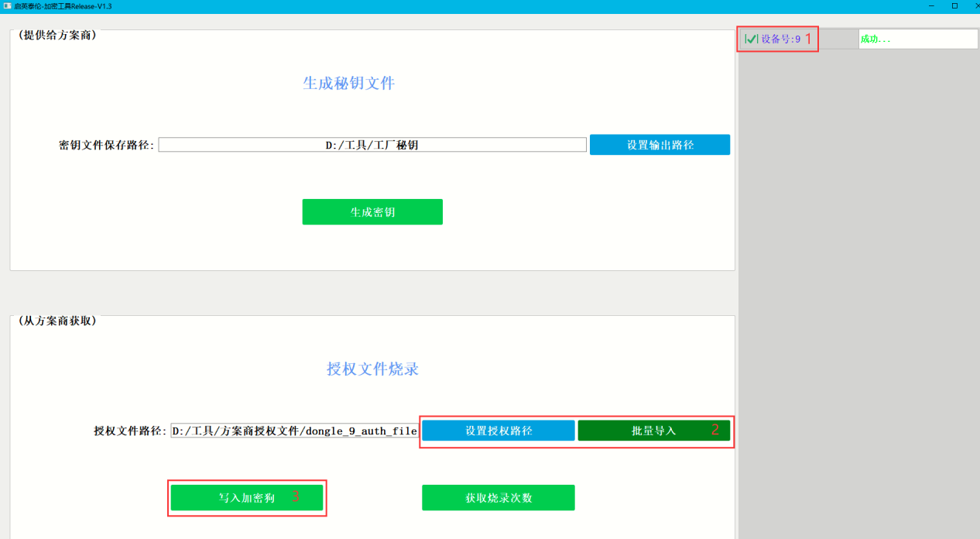This screenshot has height=539, width=980.
Task: Click the 设置授权路径 button
Action: coord(498,431)
